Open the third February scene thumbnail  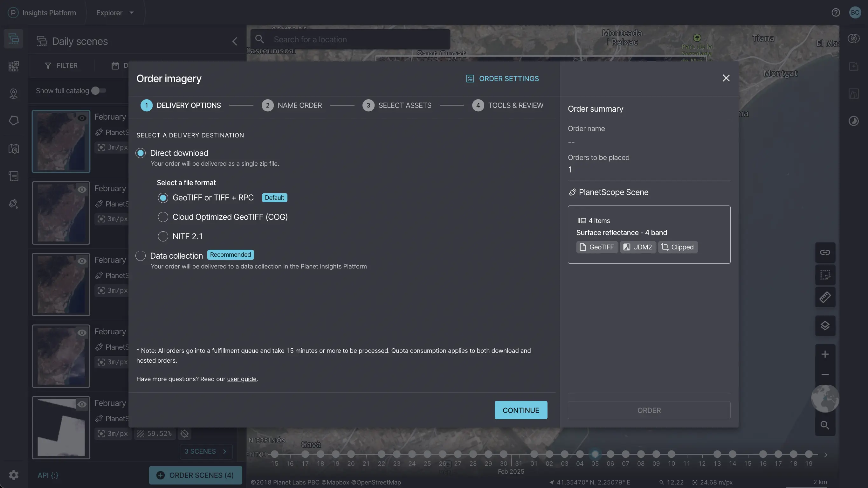point(61,285)
